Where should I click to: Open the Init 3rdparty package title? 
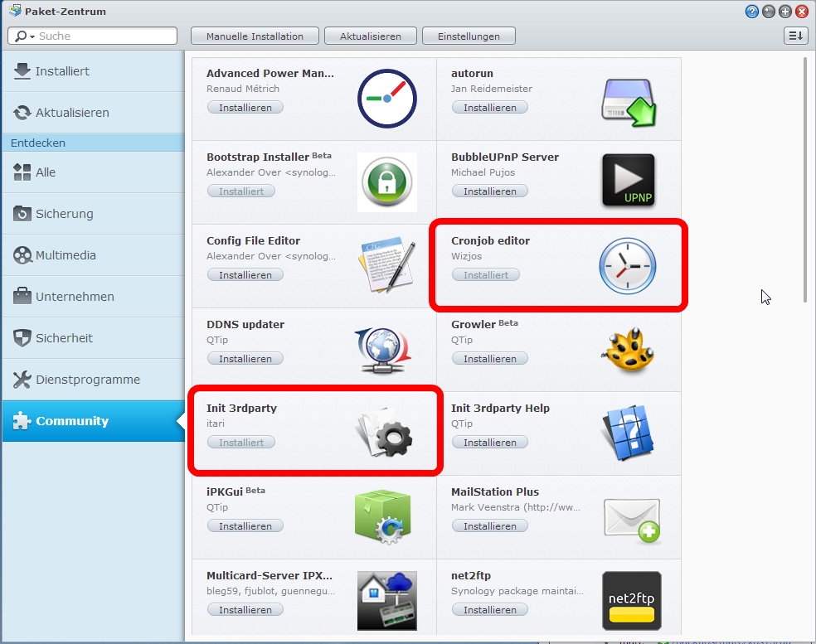tap(241, 409)
